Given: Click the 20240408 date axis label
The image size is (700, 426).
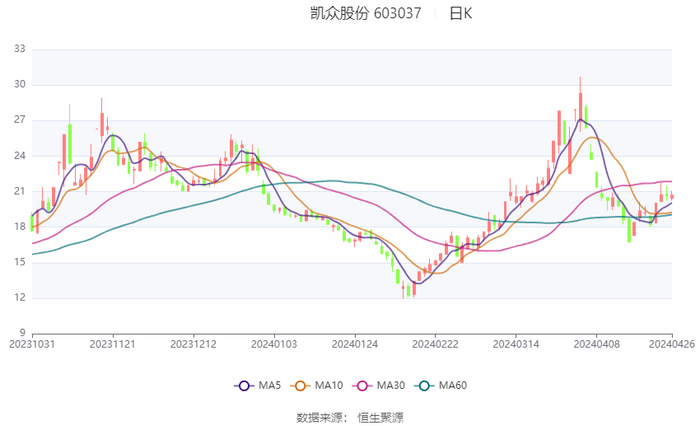Looking at the screenshot, I should click(596, 344).
